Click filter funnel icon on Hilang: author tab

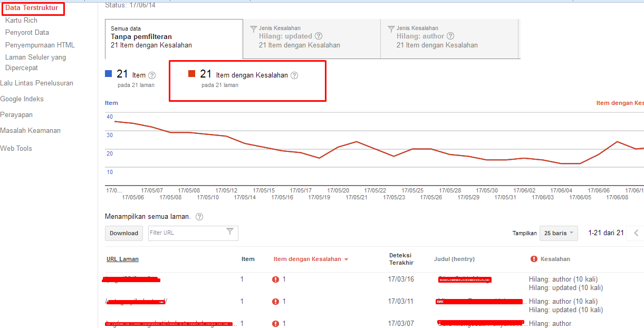click(x=391, y=28)
